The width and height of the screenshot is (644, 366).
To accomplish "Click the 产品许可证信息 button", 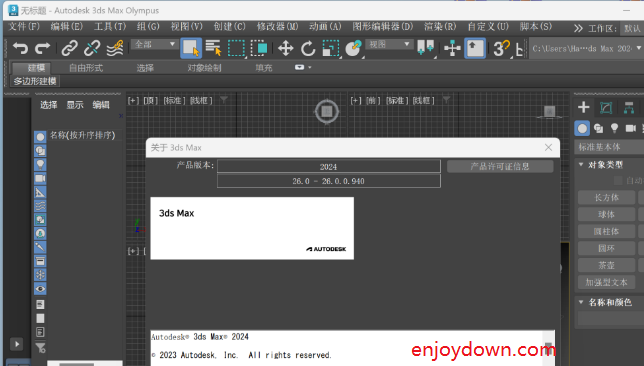I will 500,166.
